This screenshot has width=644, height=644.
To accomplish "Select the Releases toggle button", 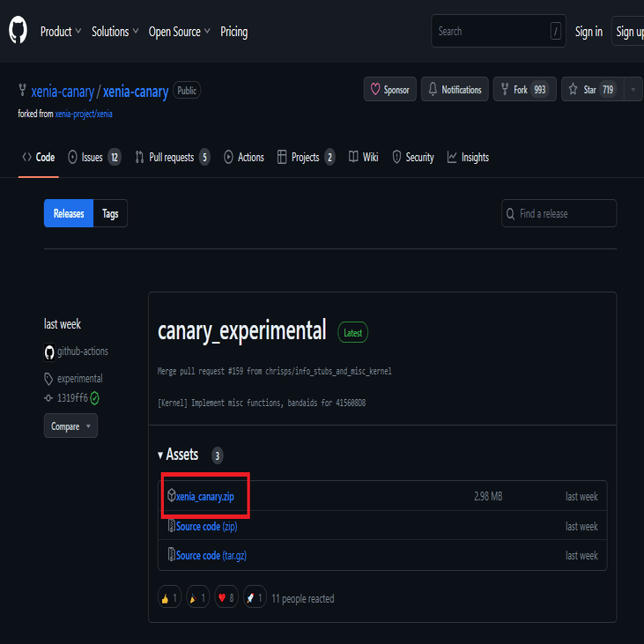I will click(x=69, y=213).
